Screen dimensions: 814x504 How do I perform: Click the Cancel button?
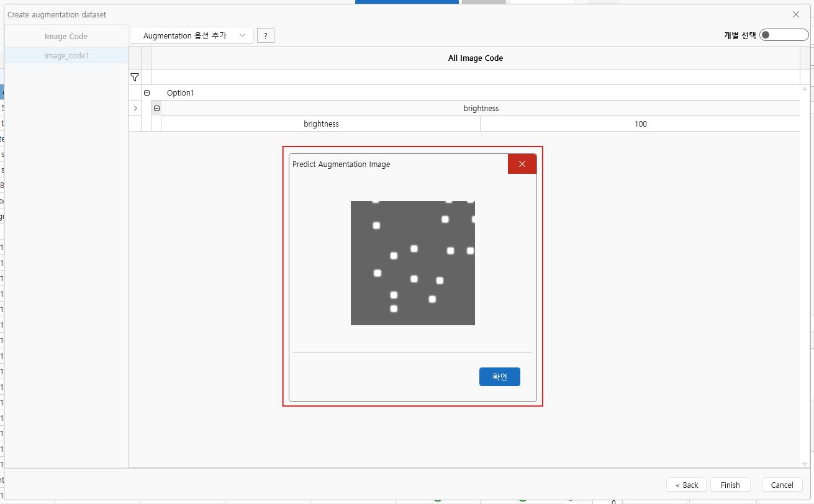click(x=782, y=485)
